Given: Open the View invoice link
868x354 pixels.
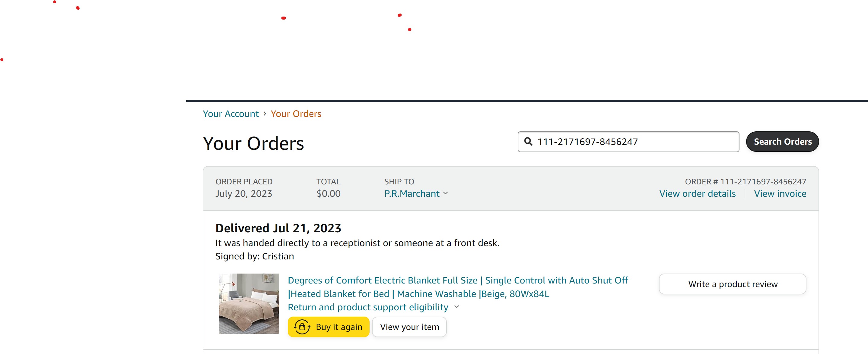Looking at the screenshot, I should click(780, 193).
